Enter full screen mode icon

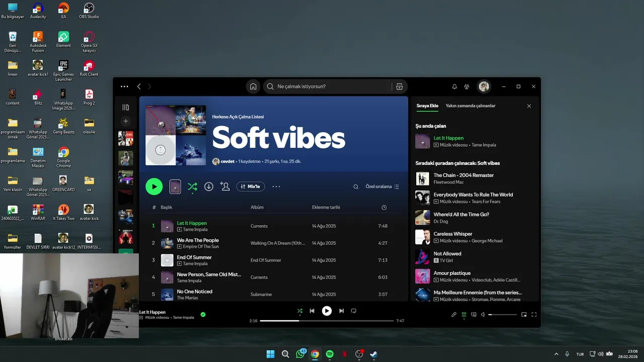pyautogui.click(x=534, y=315)
